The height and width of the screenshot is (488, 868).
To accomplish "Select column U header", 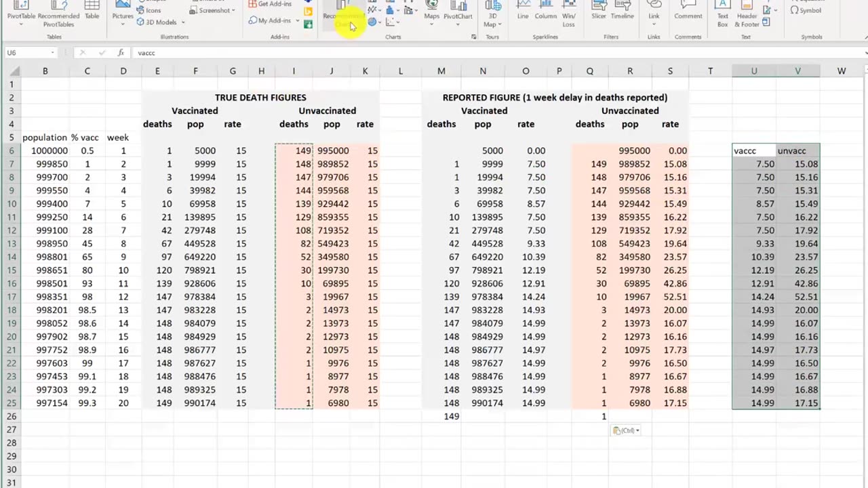I will tap(753, 70).
